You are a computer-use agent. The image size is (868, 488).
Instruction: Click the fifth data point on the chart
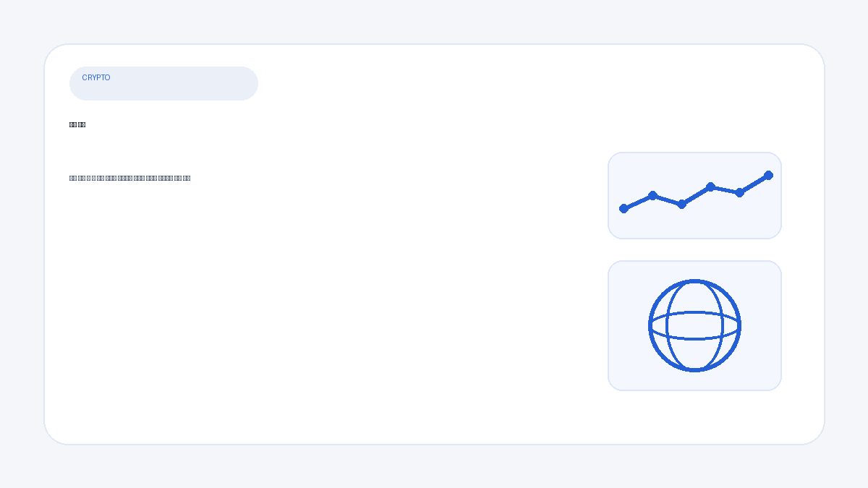[x=739, y=192]
